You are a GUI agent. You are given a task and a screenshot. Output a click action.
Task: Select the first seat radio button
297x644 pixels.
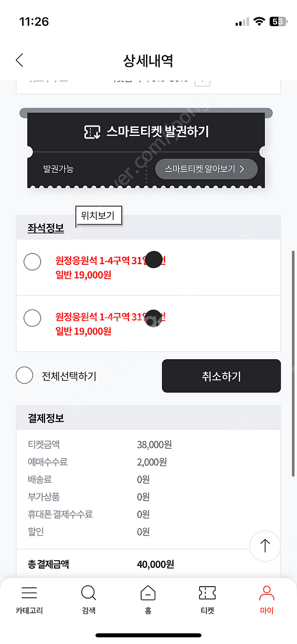pyautogui.click(x=32, y=262)
